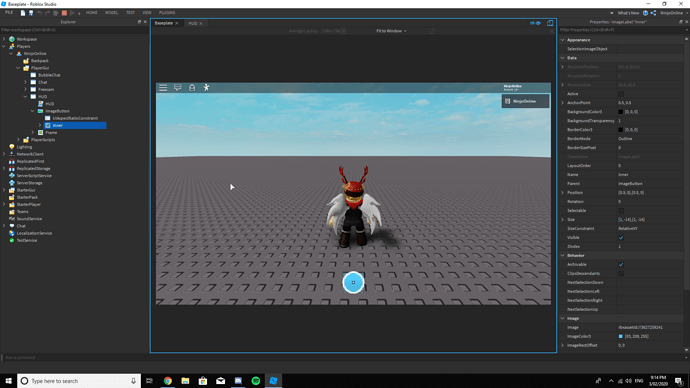This screenshot has height=388, width=690.
Task: Click the Filter workspace search field
Action: 74,30
